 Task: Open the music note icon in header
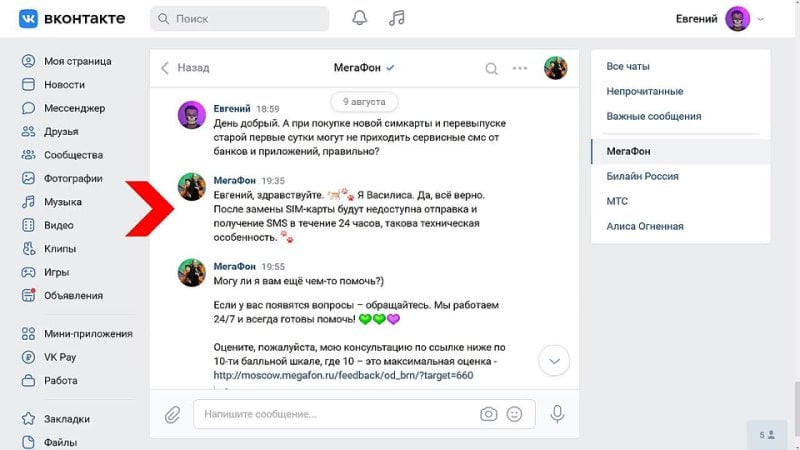point(396,18)
